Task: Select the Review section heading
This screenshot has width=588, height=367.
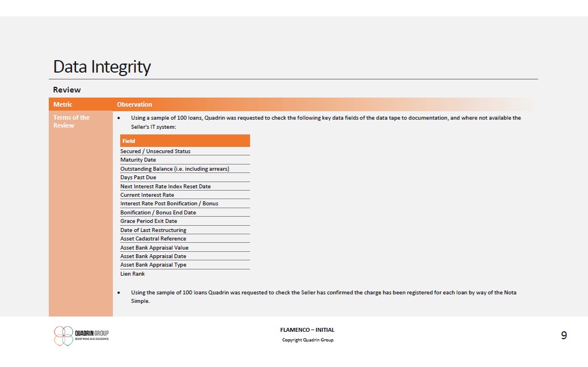Action: 67,90
